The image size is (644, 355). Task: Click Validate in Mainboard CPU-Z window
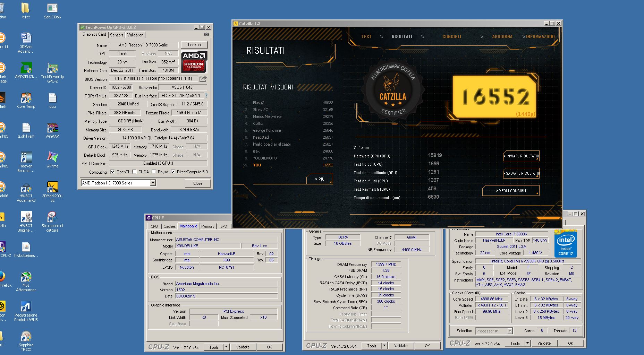[x=243, y=347]
